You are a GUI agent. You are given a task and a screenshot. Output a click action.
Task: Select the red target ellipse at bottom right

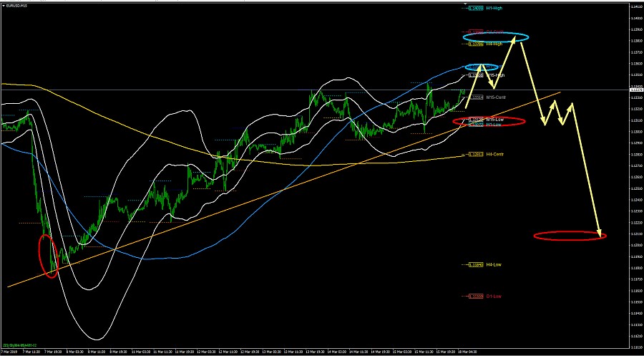point(569,235)
